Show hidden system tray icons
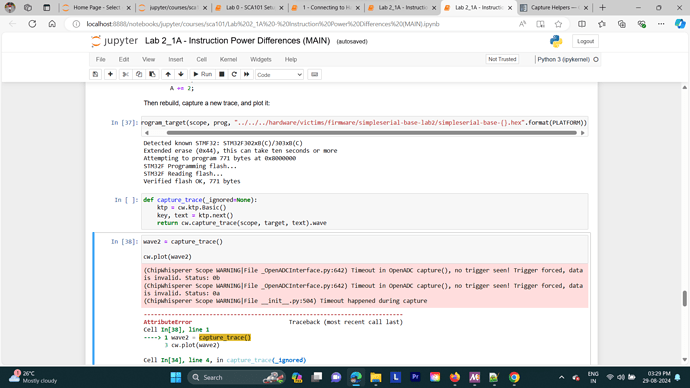The width and height of the screenshot is (690, 388). click(562, 377)
